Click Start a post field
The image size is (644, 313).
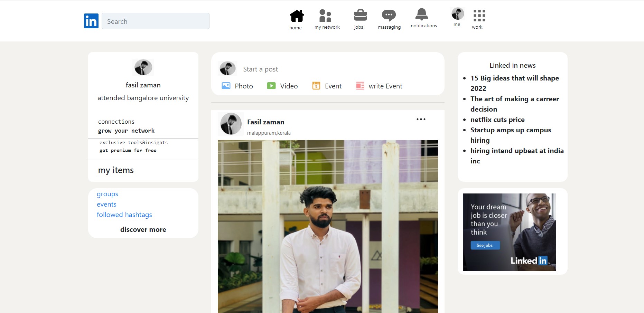260,69
